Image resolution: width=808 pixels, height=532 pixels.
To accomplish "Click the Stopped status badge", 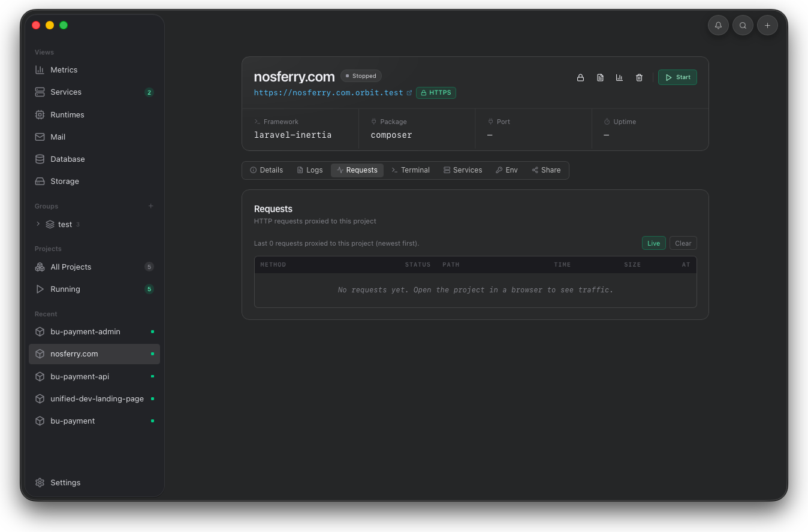I will click(361, 76).
